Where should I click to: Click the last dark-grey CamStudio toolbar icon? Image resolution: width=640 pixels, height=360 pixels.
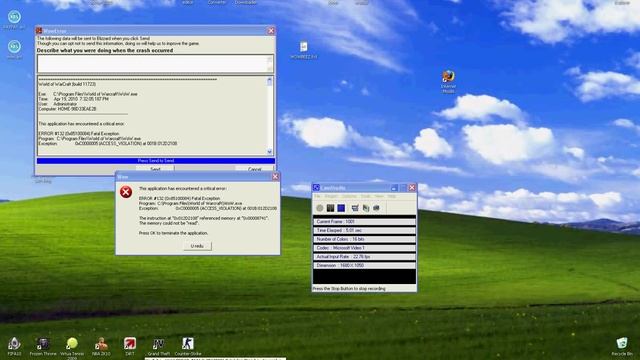376,208
